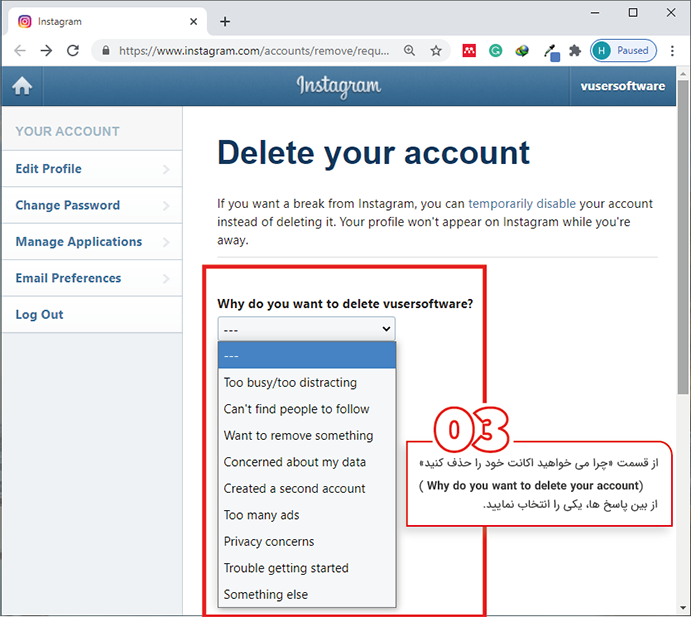Choose 'Too busy/too distracting' option

[307, 383]
